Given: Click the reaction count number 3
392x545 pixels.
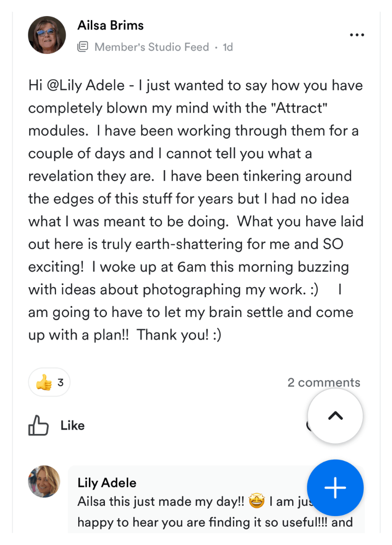Looking at the screenshot, I should 61,383.
